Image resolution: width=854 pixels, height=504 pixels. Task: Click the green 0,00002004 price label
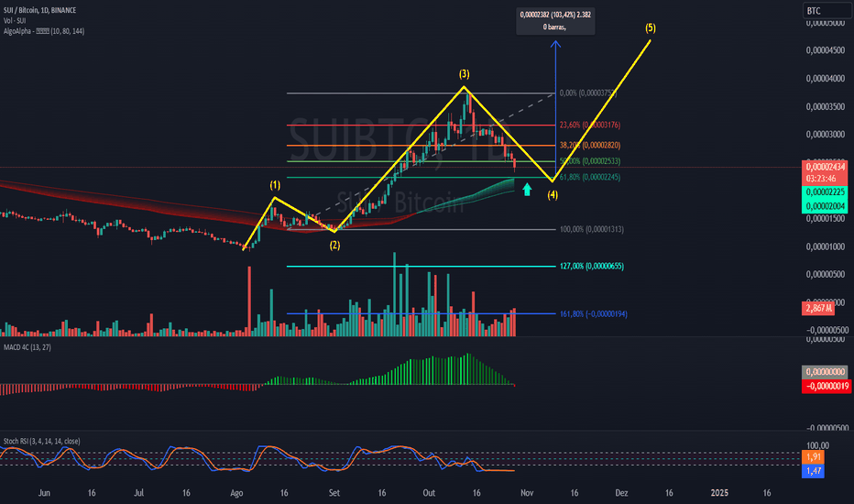coord(825,206)
